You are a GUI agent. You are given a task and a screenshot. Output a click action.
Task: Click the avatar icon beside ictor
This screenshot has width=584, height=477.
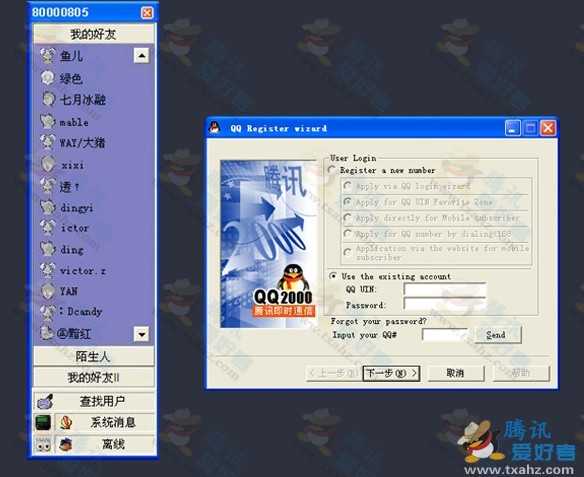coord(48,228)
